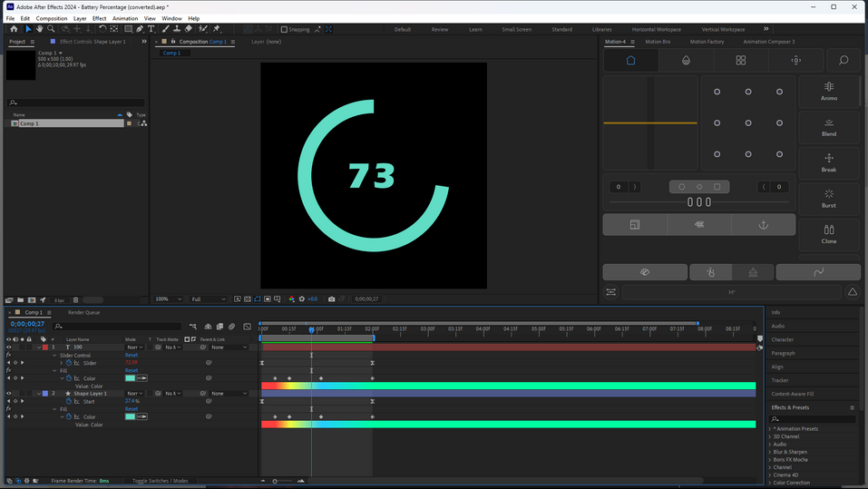868x489 pixels.
Task: Collapse the Slider Control effect group
Action: coord(55,356)
